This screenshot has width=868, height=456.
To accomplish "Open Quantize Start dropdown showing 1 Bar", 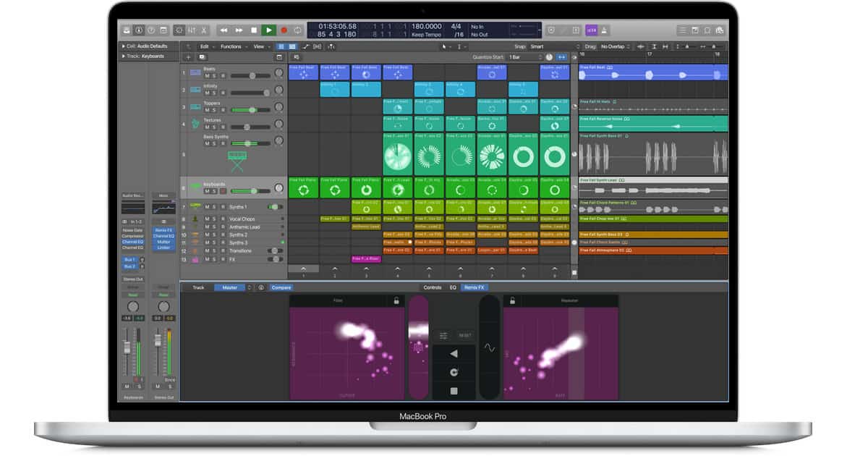I will [525, 56].
